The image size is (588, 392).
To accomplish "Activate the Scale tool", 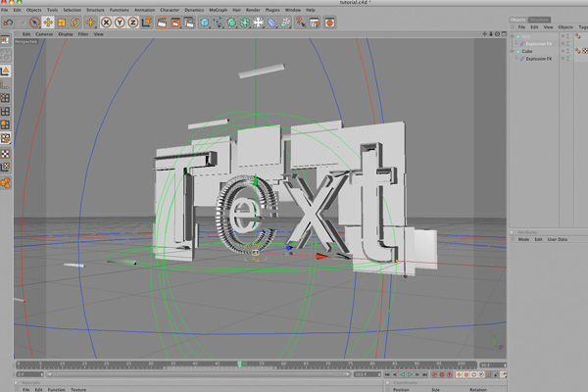I will click(x=62, y=23).
